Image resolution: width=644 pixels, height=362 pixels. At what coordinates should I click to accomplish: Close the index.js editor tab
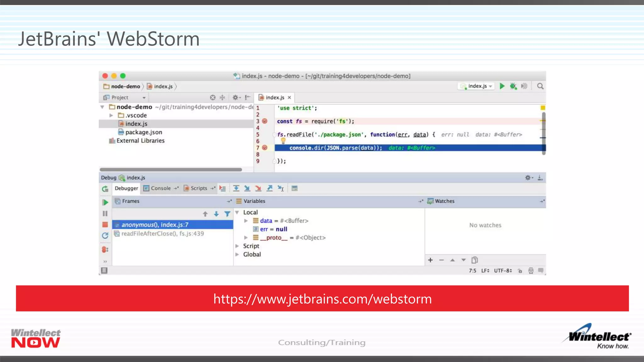click(x=289, y=97)
